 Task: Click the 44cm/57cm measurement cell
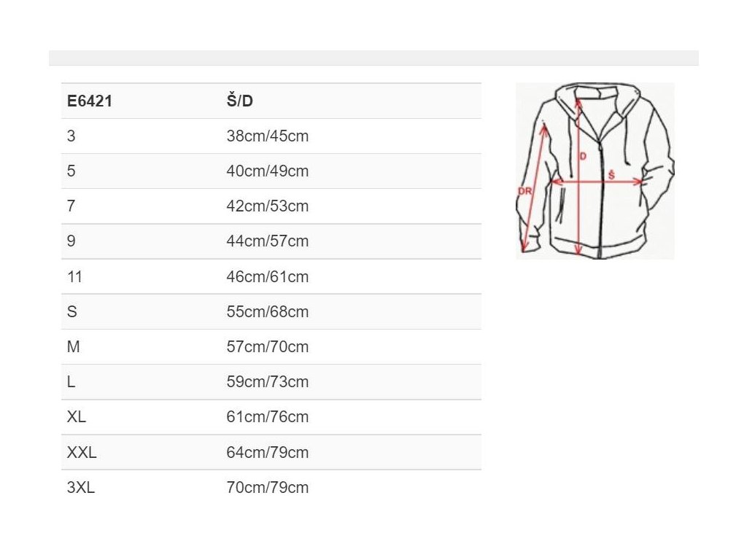[x=267, y=241]
